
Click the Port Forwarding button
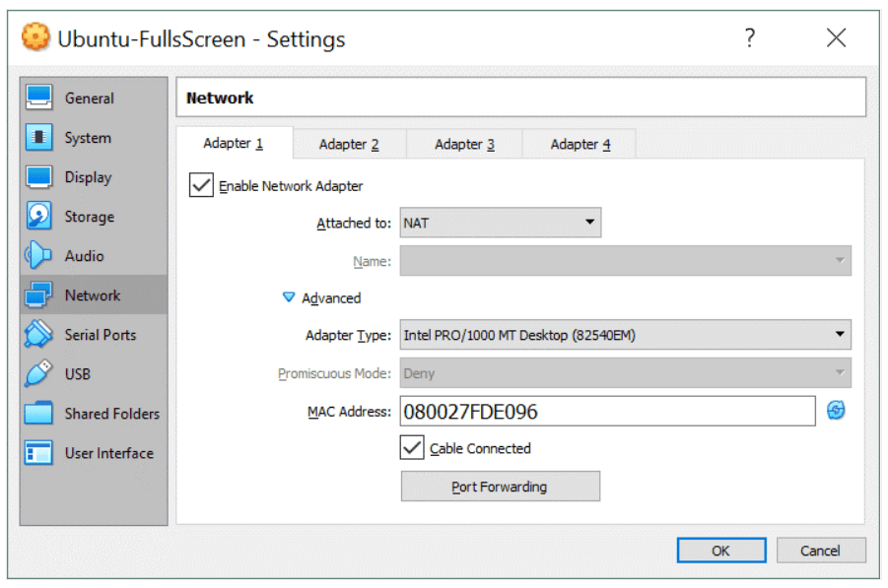click(x=500, y=486)
